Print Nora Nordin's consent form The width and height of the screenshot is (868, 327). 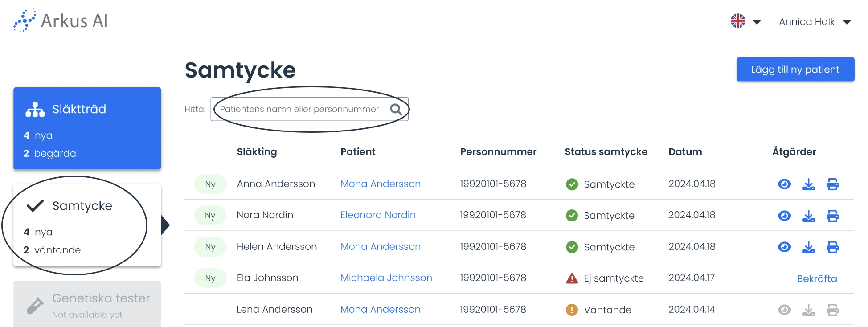click(832, 216)
